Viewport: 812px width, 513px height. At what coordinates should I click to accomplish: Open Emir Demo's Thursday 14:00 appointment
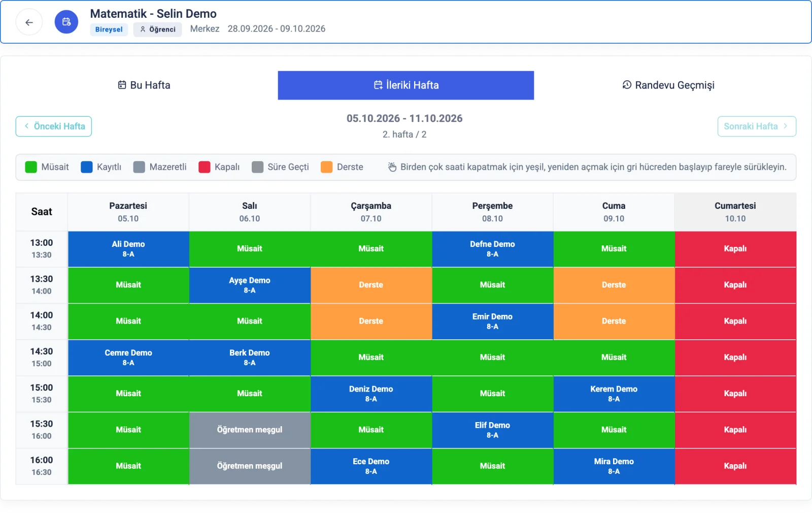point(492,322)
